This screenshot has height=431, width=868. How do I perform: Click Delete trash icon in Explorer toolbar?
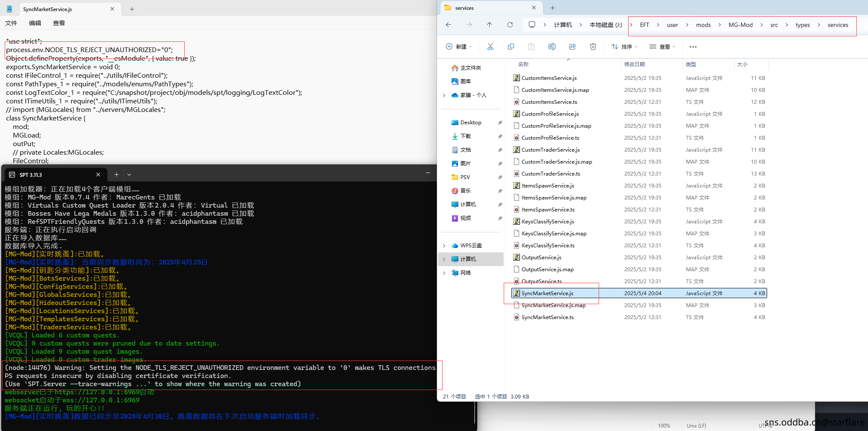[x=593, y=47]
